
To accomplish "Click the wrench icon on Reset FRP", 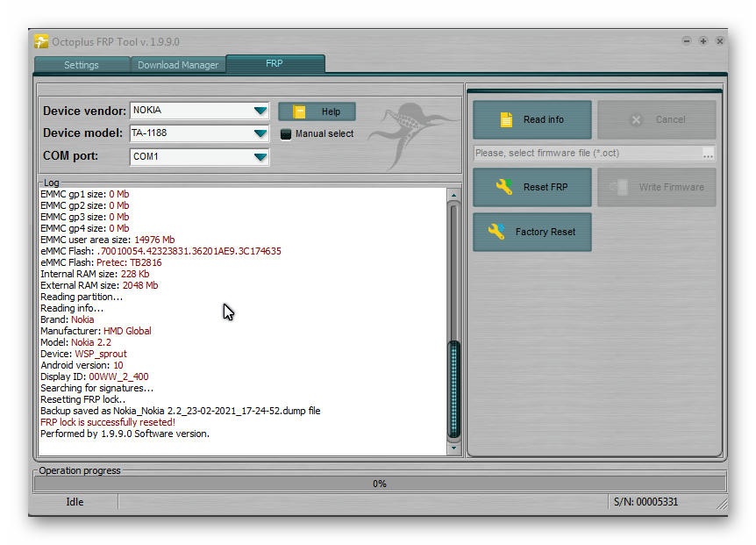I will (x=504, y=187).
